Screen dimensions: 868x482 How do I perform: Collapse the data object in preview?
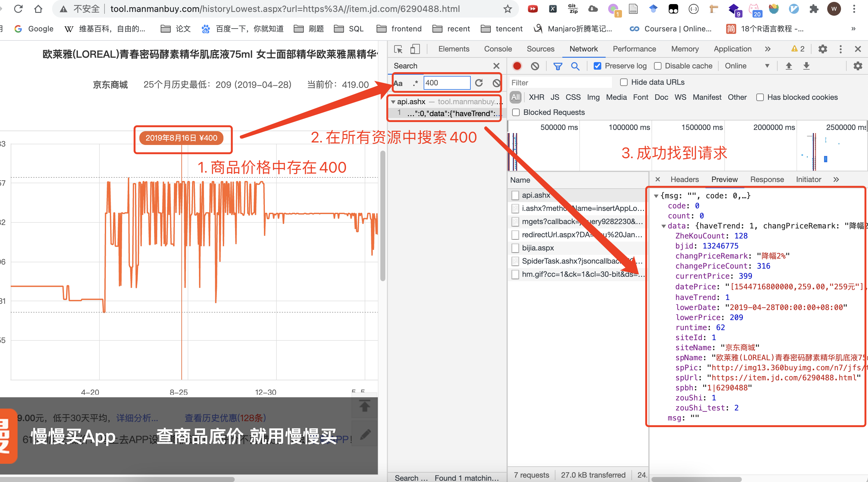tap(663, 226)
